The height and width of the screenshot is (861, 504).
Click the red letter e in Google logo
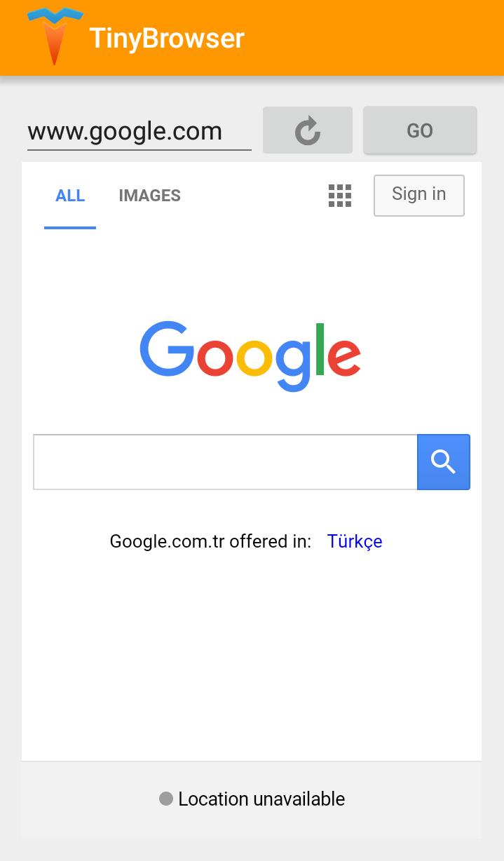[343, 357]
